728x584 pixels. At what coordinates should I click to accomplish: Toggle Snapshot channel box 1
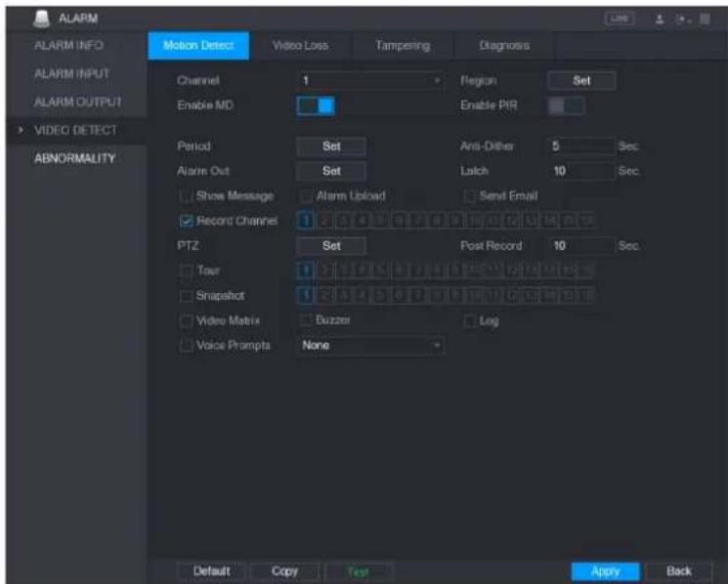(306, 296)
